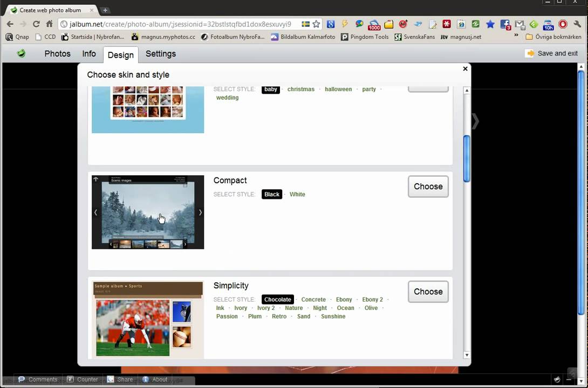This screenshot has width=588, height=388.
Task: Choose the Compact skin
Action: point(428,186)
